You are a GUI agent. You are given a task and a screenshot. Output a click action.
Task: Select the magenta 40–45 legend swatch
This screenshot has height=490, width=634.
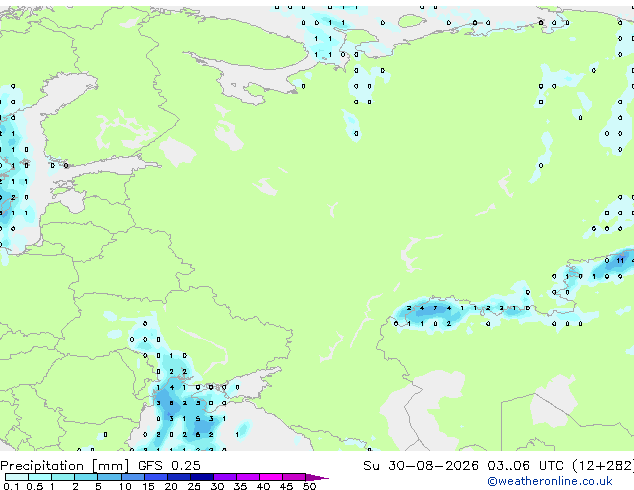tap(271, 477)
